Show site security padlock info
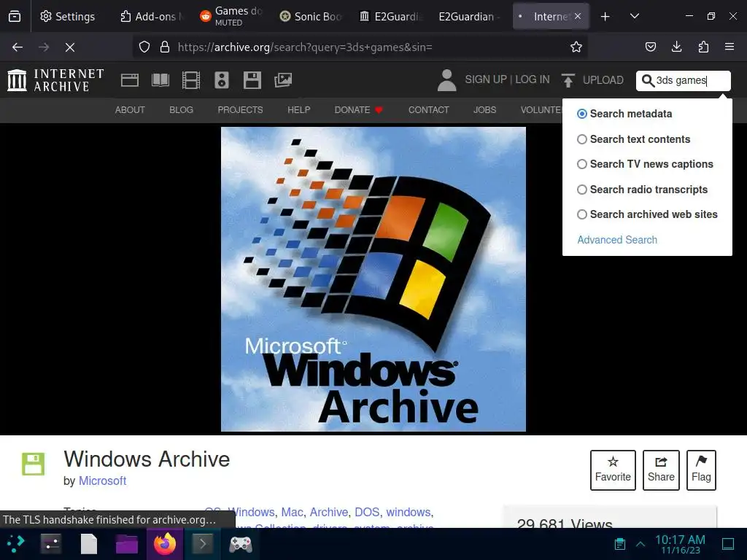This screenshot has height=560, width=747. pyautogui.click(x=165, y=47)
